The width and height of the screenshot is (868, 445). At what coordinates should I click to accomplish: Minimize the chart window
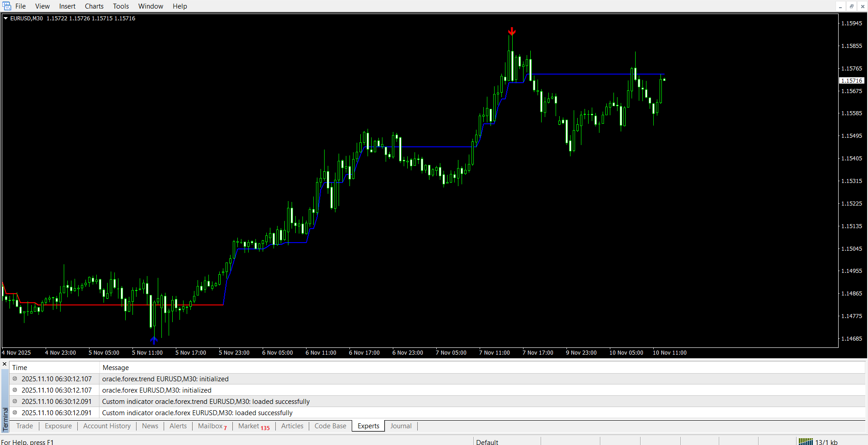click(x=840, y=6)
